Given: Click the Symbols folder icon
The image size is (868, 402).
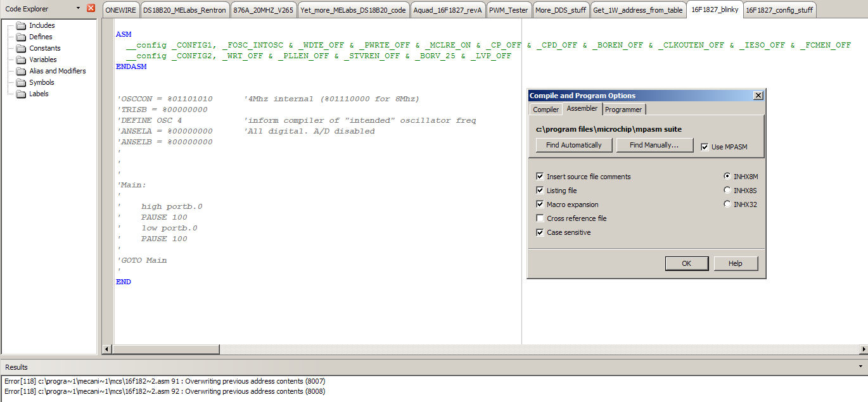Looking at the screenshot, I should (21, 82).
